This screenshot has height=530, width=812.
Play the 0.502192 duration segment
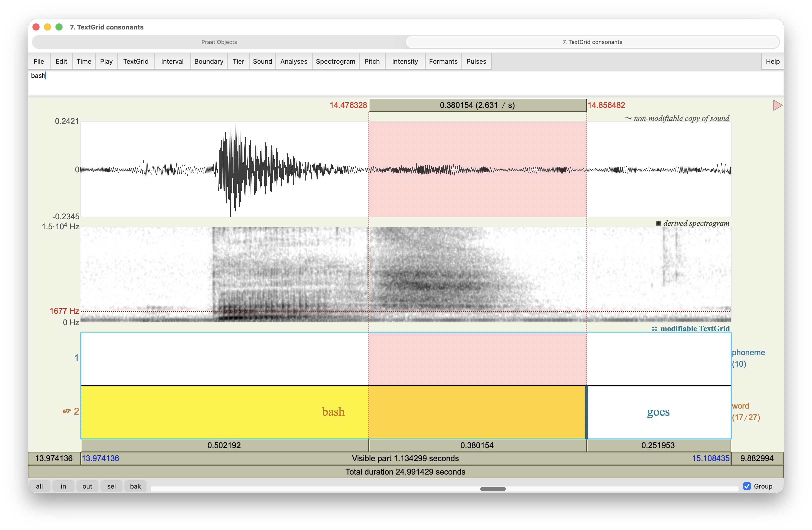coord(224,445)
